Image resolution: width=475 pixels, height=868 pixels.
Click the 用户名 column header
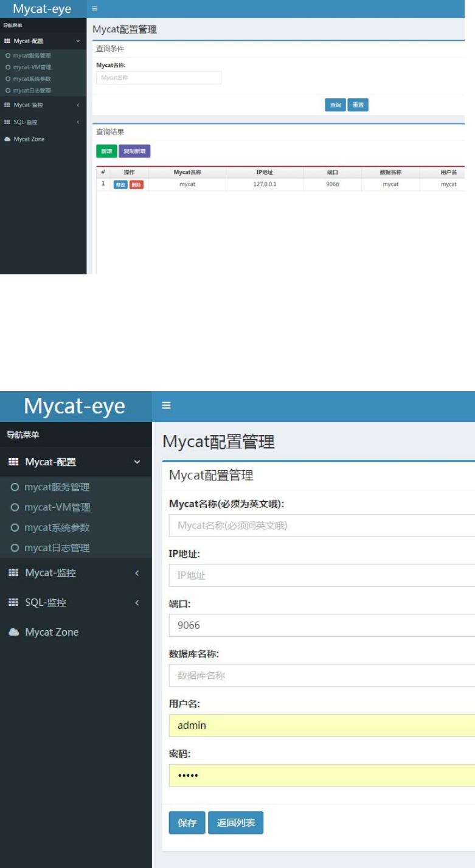449,172
